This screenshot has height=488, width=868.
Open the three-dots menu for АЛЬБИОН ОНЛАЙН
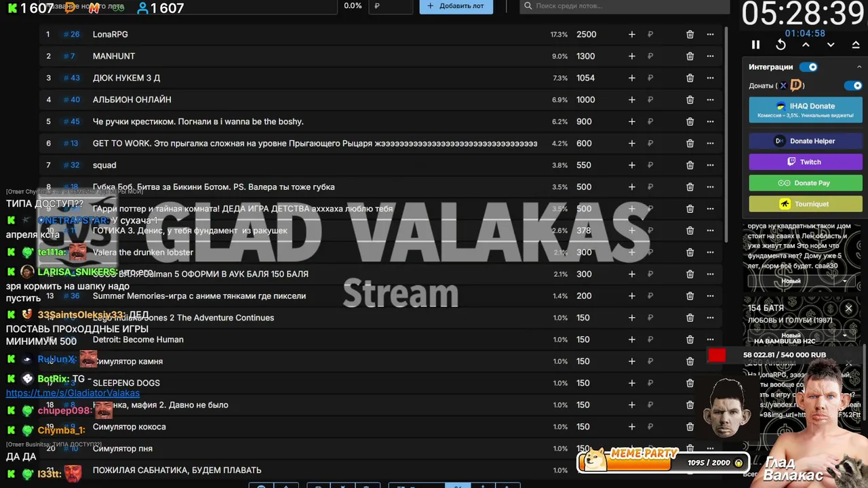coord(710,100)
